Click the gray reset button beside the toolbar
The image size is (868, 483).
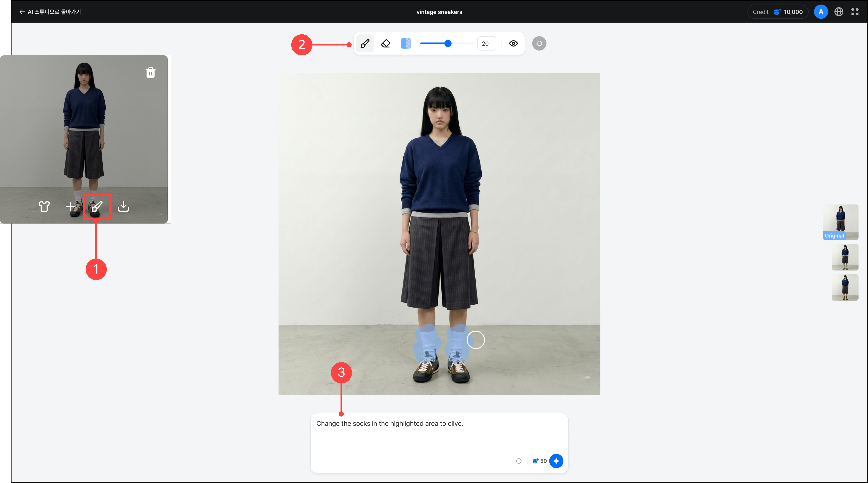point(539,44)
